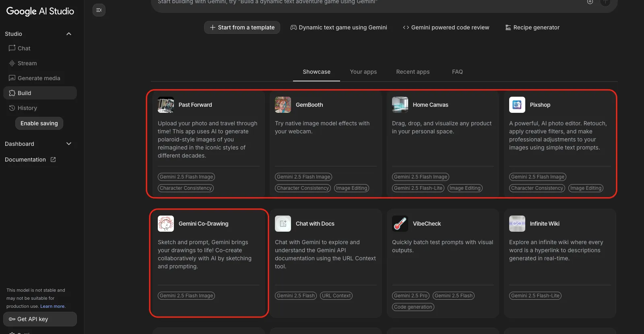
Task: Expand the Dashboard section chevron
Action: pyautogui.click(x=69, y=144)
